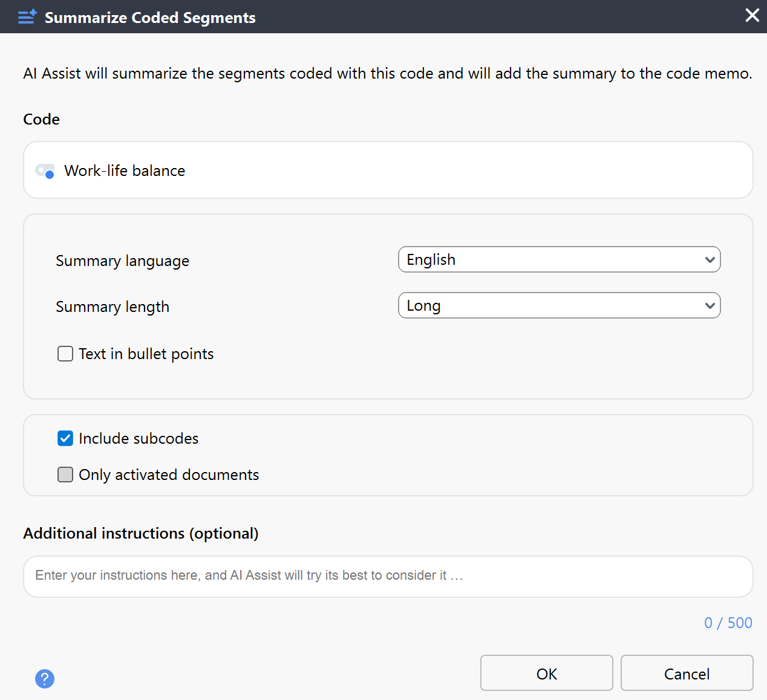Image resolution: width=767 pixels, height=700 pixels.
Task: Focus the Additional instructions text field
Action: 388,576
